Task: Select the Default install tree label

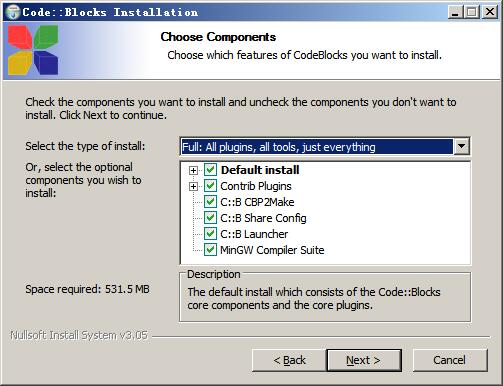Action: click(x=260, y=170)
